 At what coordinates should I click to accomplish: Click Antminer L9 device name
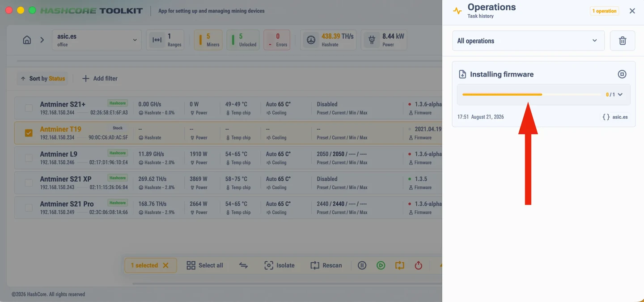pyautogui.click(x=59, y=154)
